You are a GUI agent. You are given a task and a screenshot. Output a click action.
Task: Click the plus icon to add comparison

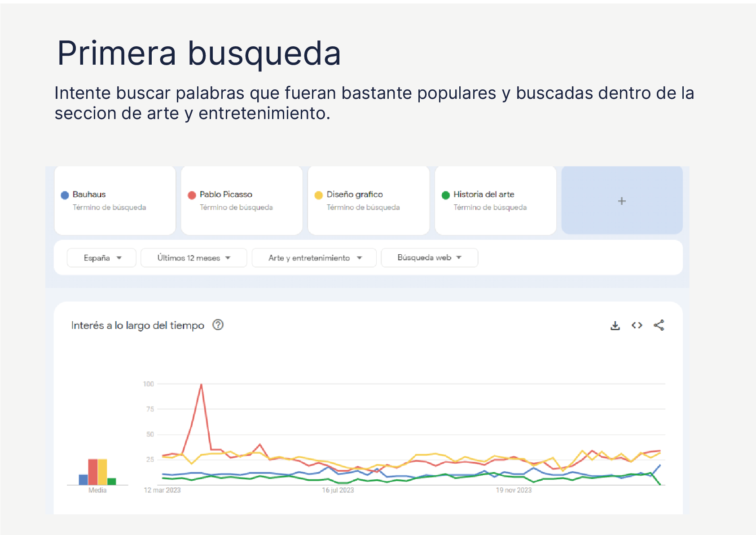[622, 201]
